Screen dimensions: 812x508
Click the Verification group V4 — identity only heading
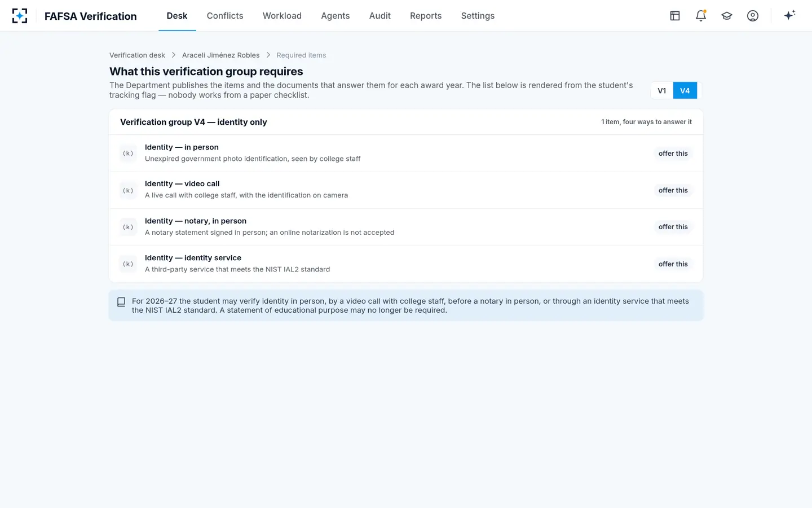(x=193, y=122)
